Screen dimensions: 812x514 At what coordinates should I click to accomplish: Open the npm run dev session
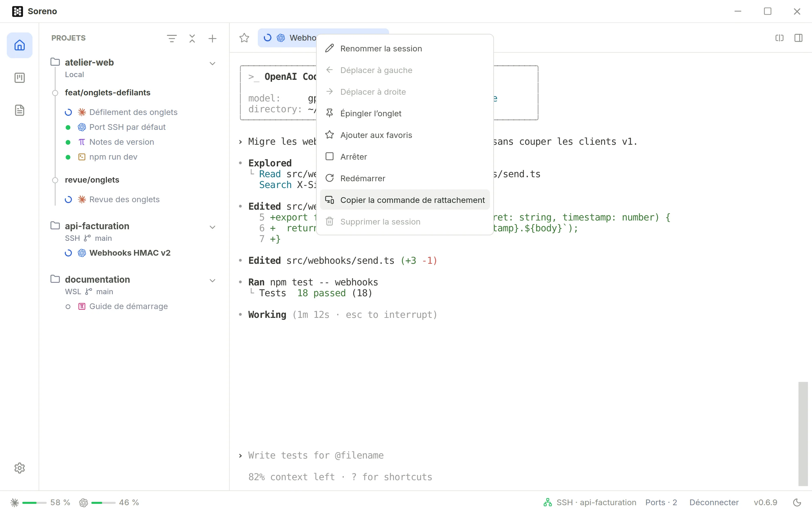point(113,157)
